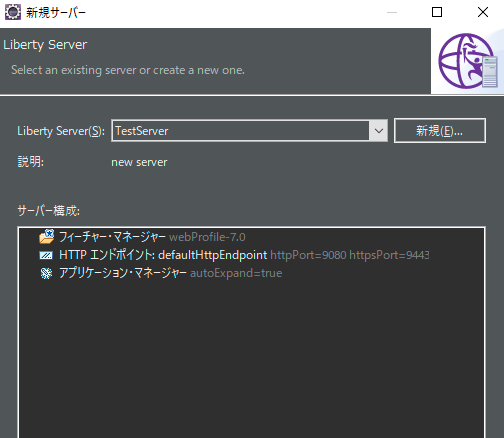The image size is (504, 438).
Task: Select the HTTP エンドポイント icon
Action: [46, 255]
